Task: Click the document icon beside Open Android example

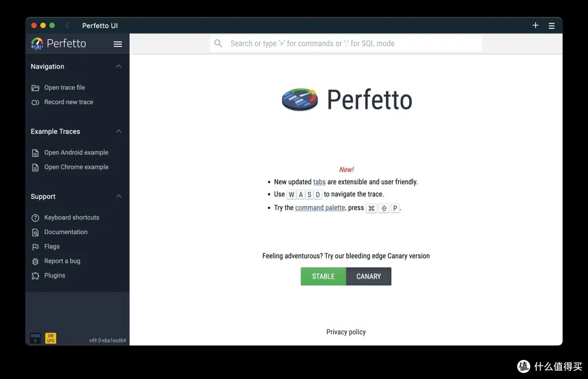Action: (35, 152)
